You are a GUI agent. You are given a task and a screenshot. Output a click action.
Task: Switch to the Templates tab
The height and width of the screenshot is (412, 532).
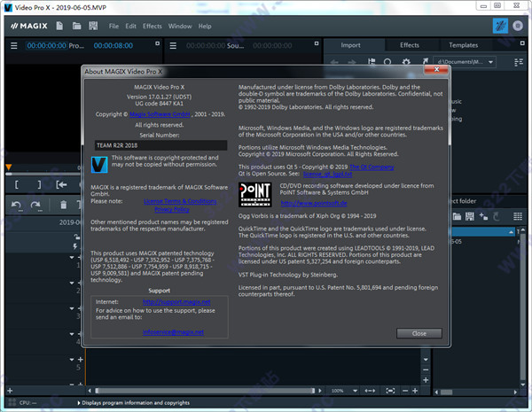click(464, 45)
